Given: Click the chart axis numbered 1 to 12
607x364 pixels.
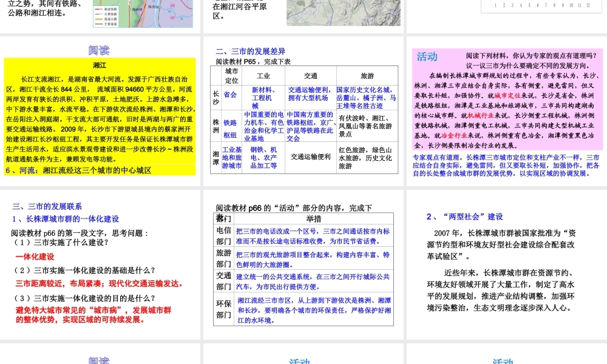Looking at the screenshot, I should click(x=541, y=5).
